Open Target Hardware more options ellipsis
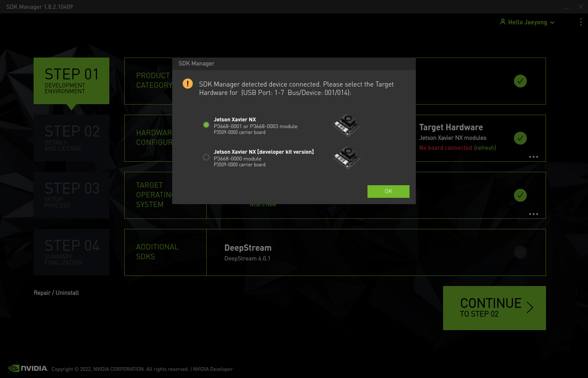Screen dimensions: 588x378 533,157
